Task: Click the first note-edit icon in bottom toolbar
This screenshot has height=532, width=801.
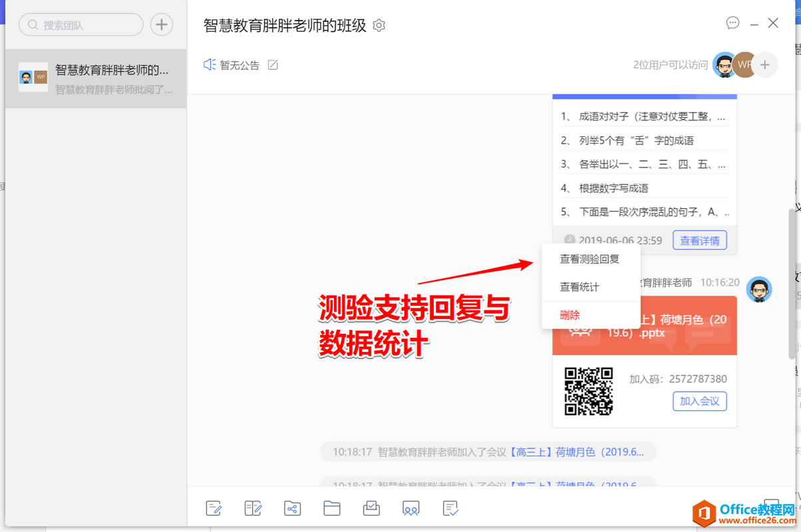Action: point(214,509)
